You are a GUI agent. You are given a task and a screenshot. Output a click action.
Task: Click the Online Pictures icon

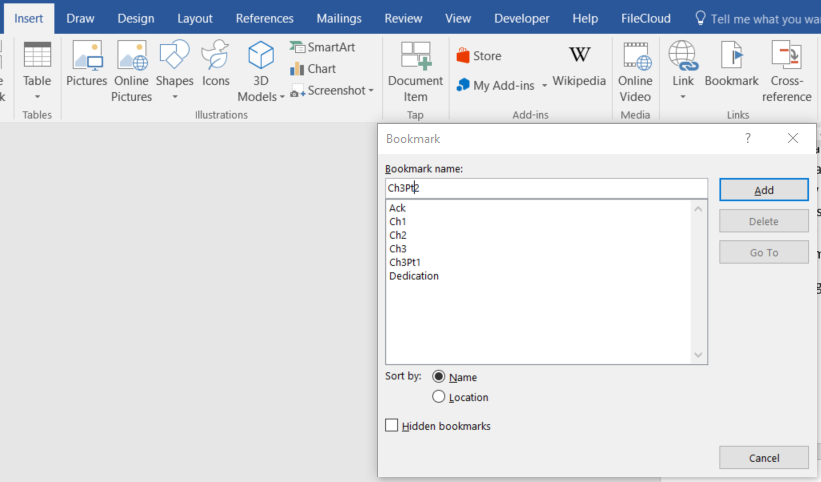(x=132, y=58)
